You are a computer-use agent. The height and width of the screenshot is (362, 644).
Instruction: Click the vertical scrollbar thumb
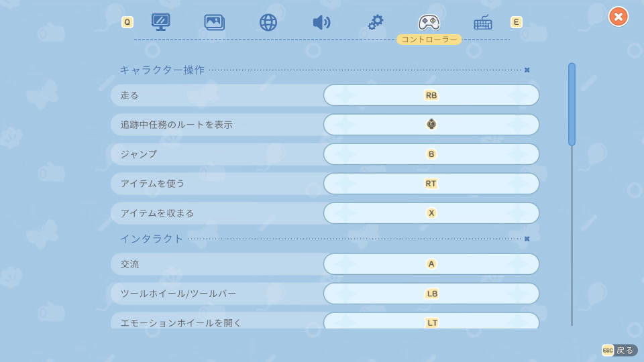pos(572,104)
